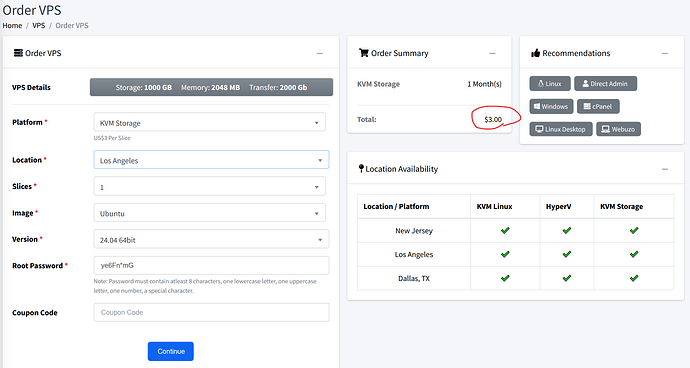This screenshot has height=368, width=690.
Task: Click New Jersey KVM Linux availability checkmark
Action: (505, 230)
